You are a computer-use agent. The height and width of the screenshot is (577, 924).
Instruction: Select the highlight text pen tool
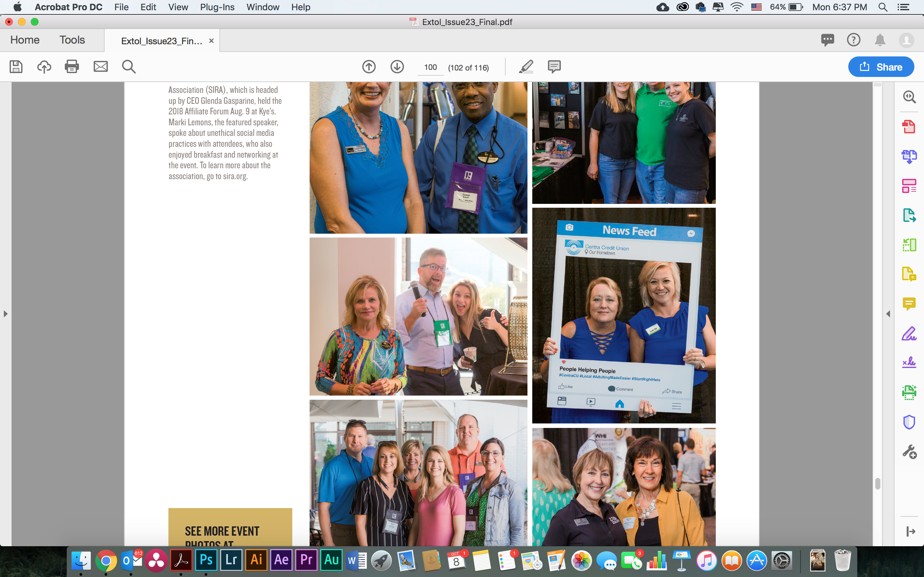pos(526,67)
